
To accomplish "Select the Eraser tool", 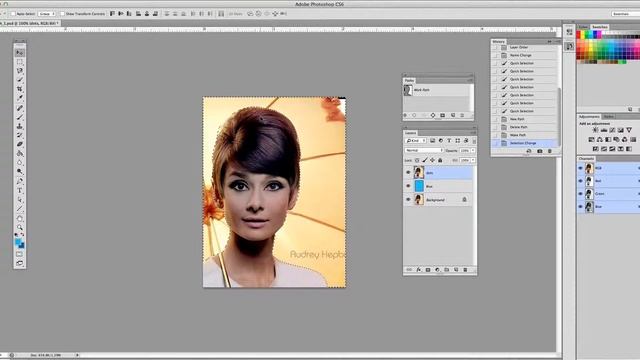I will tap(20, 144).
